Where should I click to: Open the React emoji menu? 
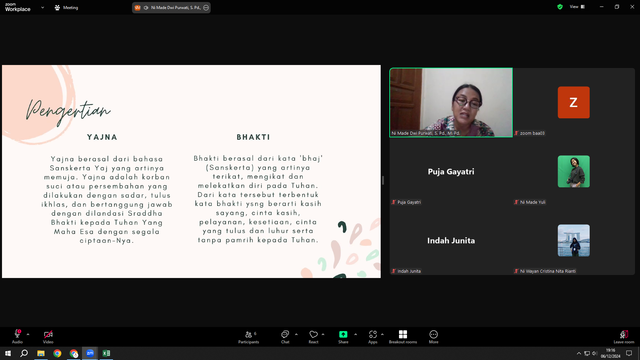pos(313,337)
